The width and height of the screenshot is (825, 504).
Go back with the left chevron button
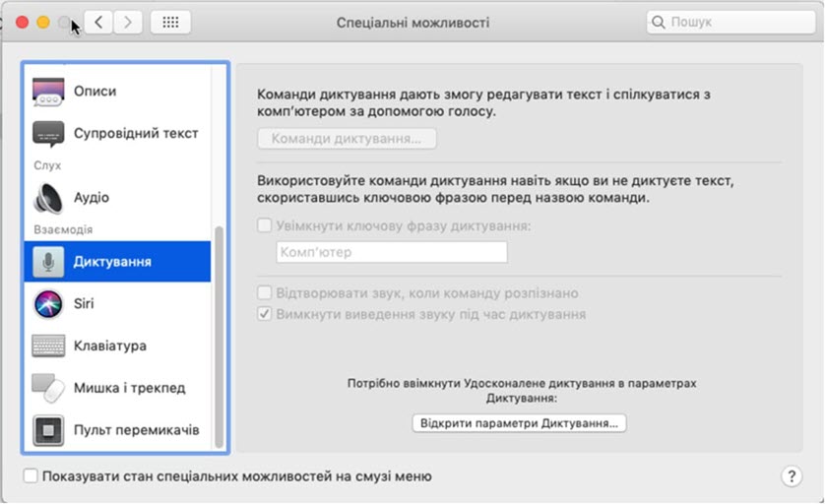[98, 22]
